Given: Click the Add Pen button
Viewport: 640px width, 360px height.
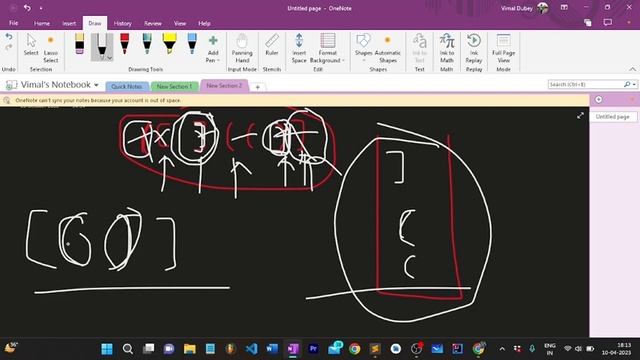Looking at the screenshot, I should [213, 49].
